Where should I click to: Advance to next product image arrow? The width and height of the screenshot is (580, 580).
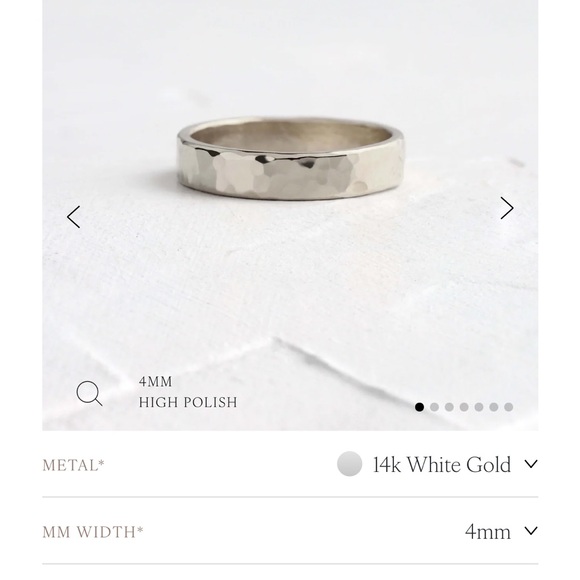507,208
